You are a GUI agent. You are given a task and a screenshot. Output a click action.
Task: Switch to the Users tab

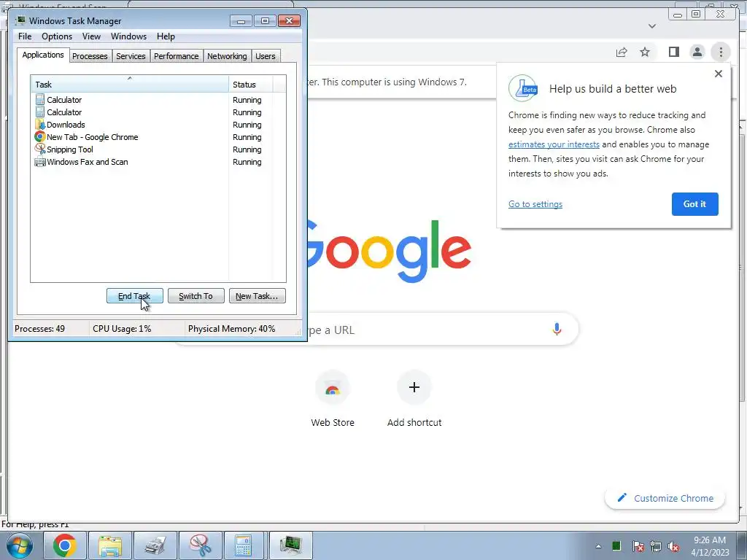pos(266,56)
